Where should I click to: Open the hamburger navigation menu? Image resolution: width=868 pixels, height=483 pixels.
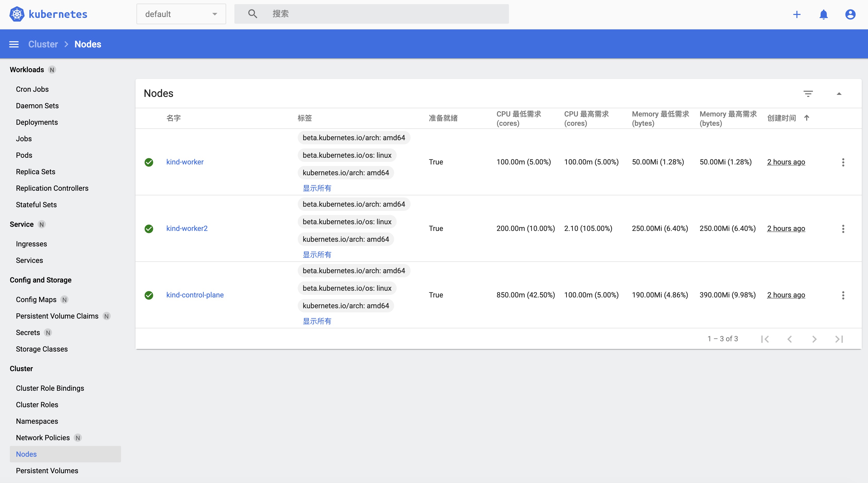coord(14,44)
